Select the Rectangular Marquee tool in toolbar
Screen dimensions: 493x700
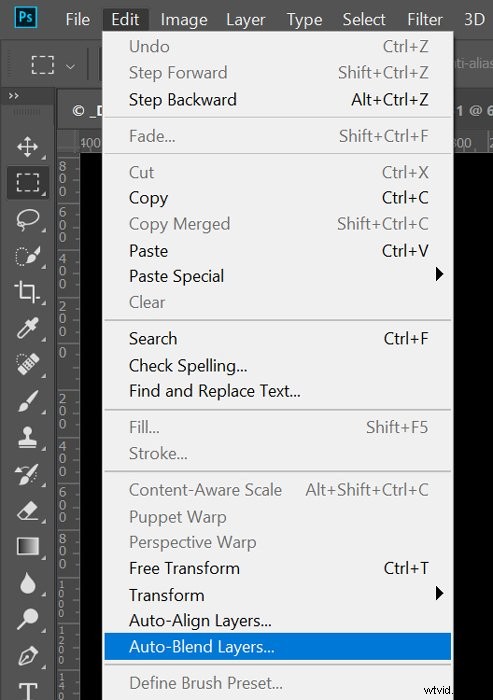tap(28, 183)
